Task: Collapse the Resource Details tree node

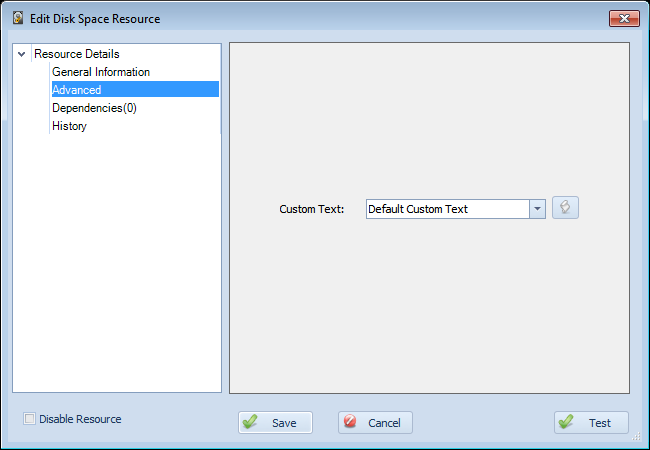Action: pos(22,54)
